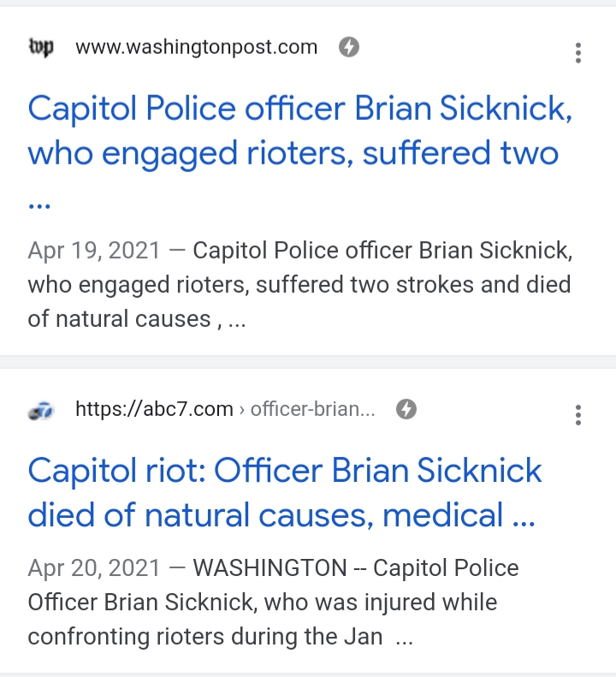Viewport: 616px width, 677px height.
Task: Open the three-dot menu for ABC7 result
Action: pyautogui.click(x=578, y=416)
